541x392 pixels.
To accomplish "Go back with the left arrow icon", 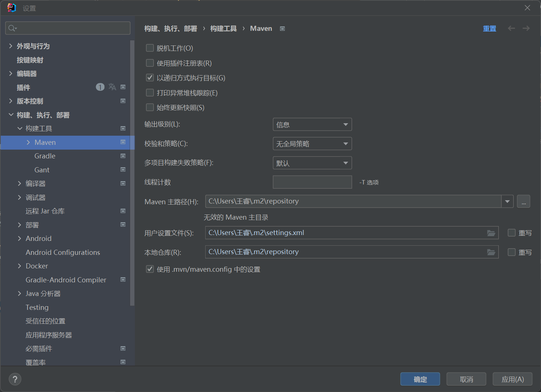I will point(511,28).
